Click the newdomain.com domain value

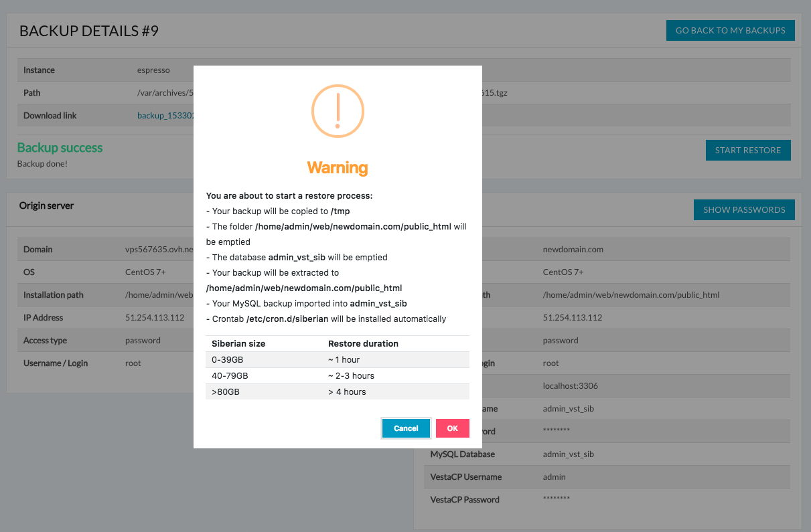click(573, 250)
